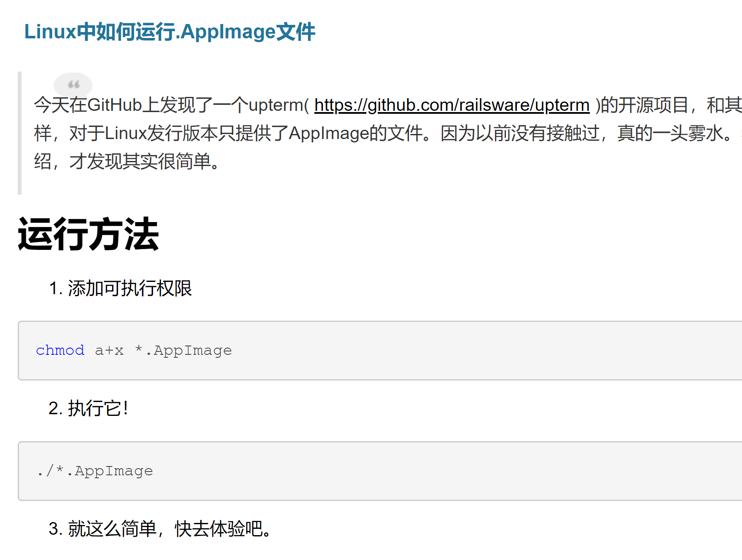Viewport: 742px width, 560px height.
Task: Click the quote line starting 样,对于Linux发行版本
Action: point(388,133)
